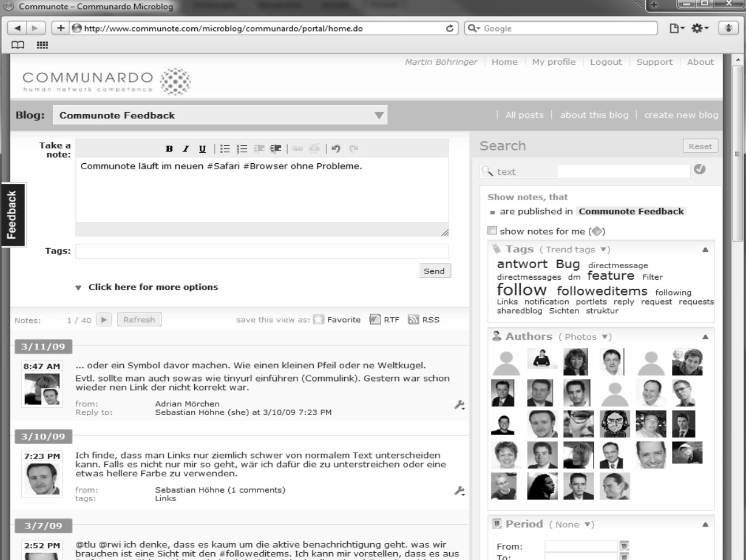Insert a bulleted list in note

click(225, 149)
